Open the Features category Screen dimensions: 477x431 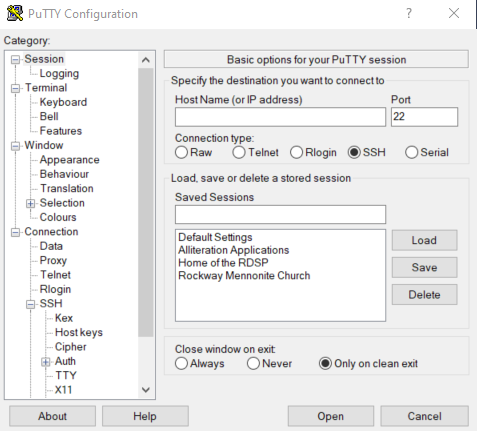61,131
